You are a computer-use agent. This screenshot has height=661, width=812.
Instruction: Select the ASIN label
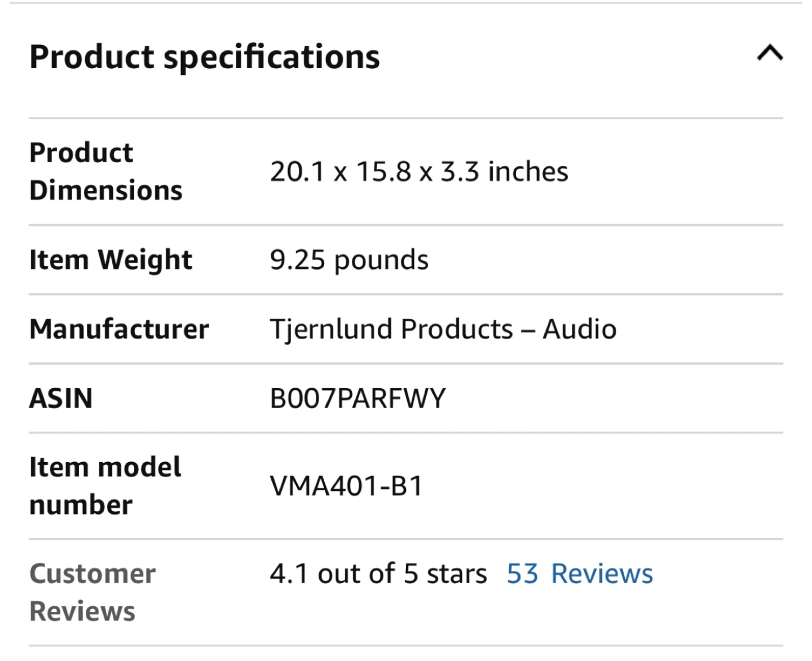click(x=61, y=398)
